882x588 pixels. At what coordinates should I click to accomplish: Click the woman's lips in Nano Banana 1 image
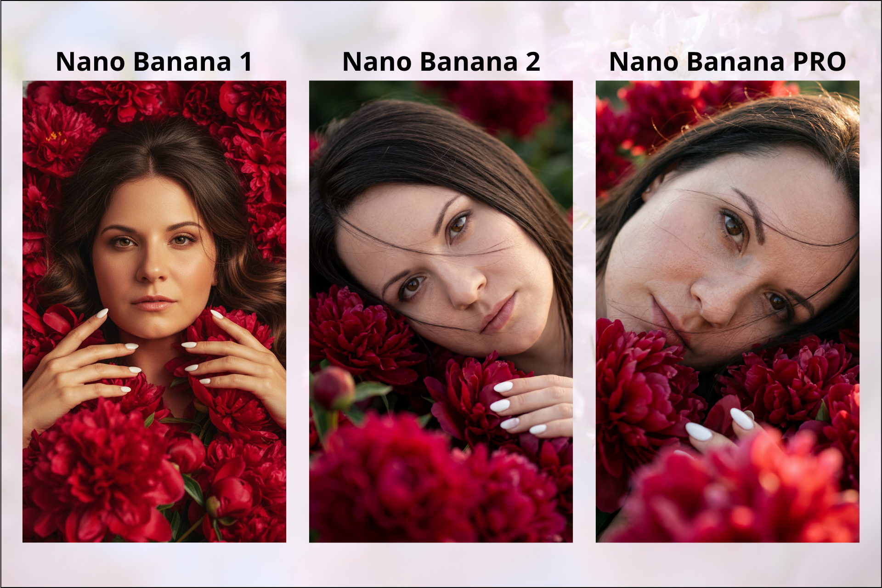pos(153,303)
